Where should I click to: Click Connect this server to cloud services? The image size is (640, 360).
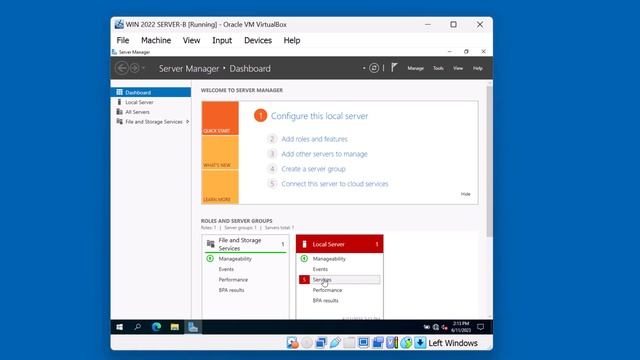(335, 184)
